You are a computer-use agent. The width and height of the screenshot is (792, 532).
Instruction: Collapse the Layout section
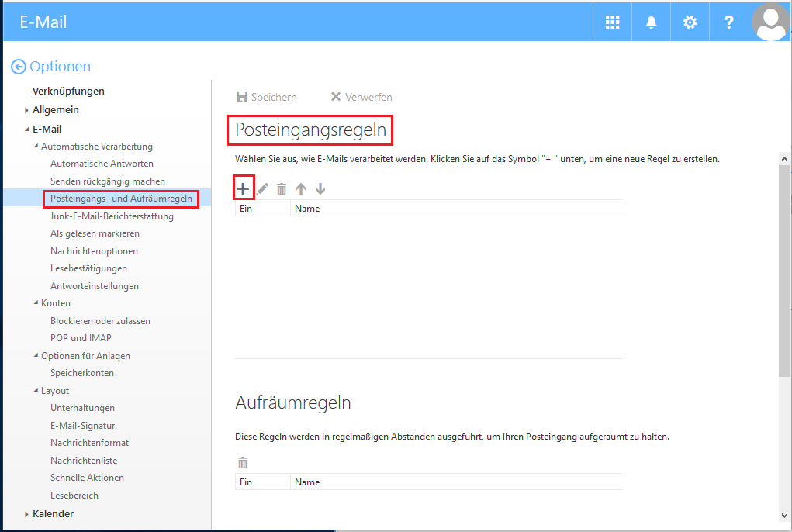[x=34, y=390]
